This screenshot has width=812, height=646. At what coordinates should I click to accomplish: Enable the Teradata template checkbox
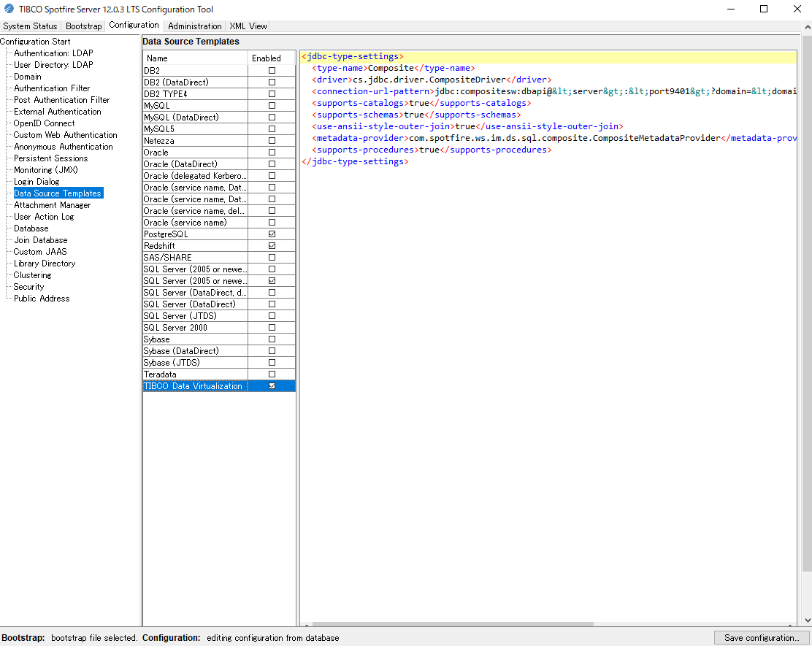[272, 374]
